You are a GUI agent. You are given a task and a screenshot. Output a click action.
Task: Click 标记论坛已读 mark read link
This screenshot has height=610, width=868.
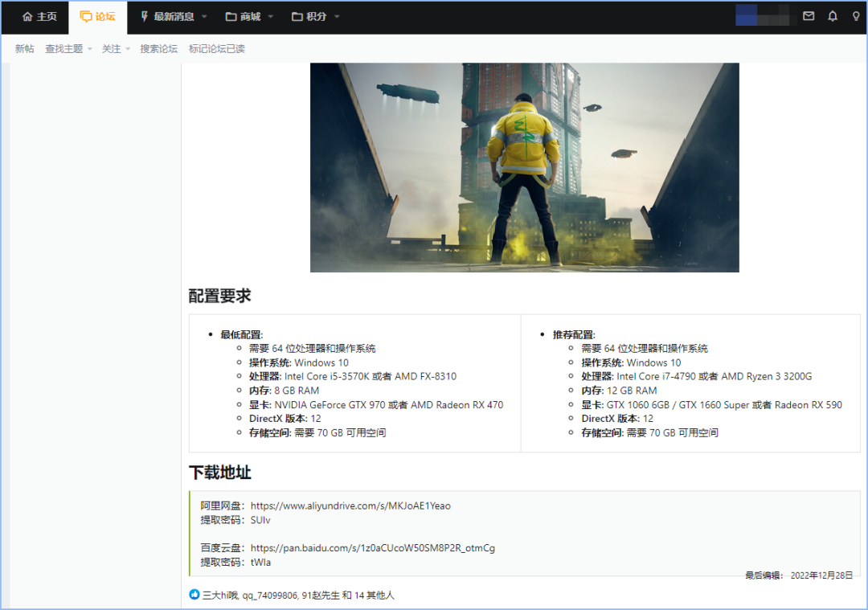(x=216, y=49)
